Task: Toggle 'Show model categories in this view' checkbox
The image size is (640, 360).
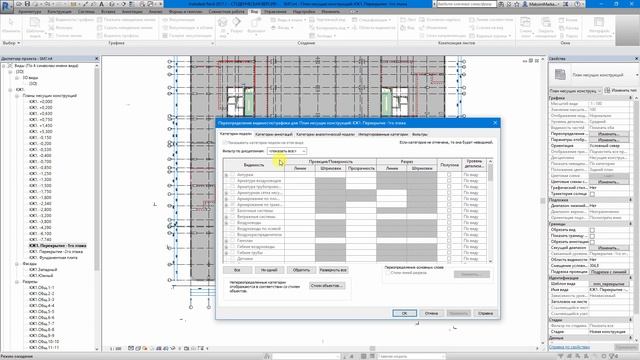Action: click(224, 143)
